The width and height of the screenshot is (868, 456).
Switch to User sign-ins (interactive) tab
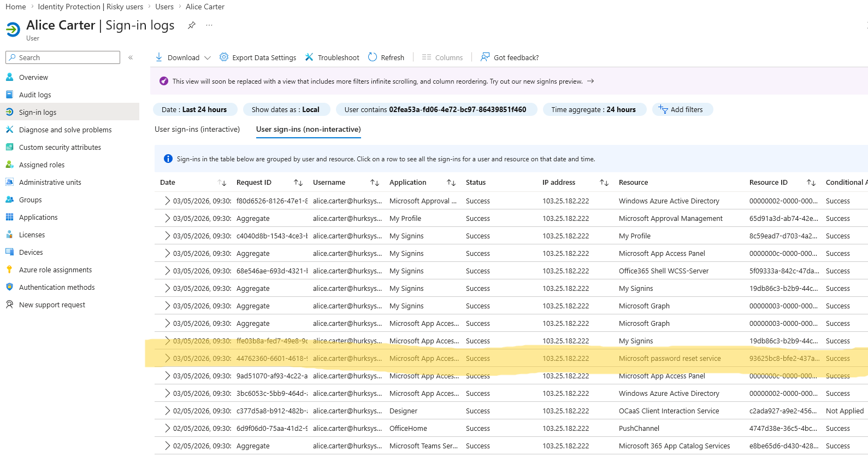(x=197, y=129)
